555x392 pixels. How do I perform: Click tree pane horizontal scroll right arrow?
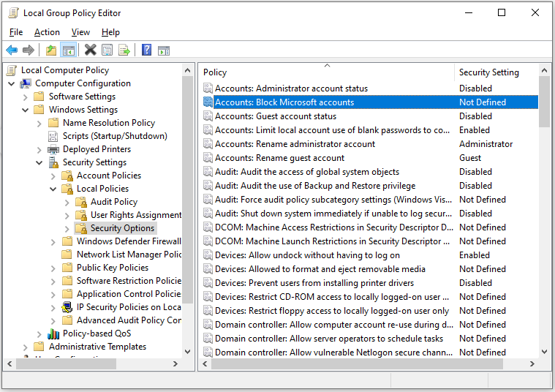[175, 363]
